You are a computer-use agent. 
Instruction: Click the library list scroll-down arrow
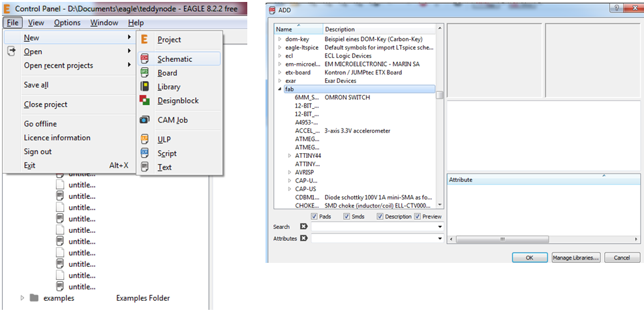pyautogui.click(x=440, y=205)
